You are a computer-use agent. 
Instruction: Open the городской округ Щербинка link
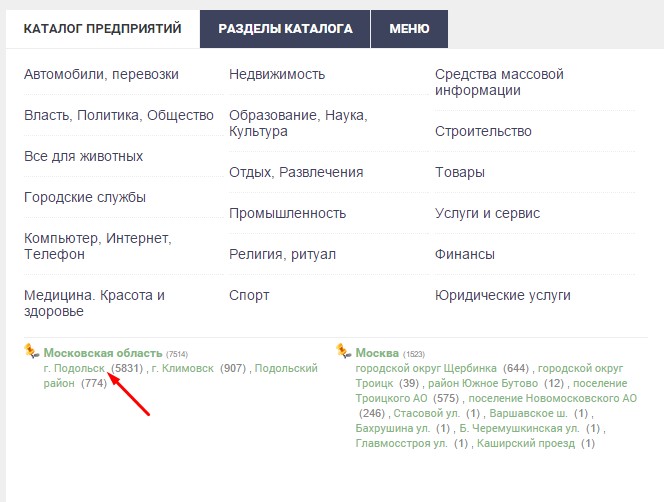[x=419, y=369]
